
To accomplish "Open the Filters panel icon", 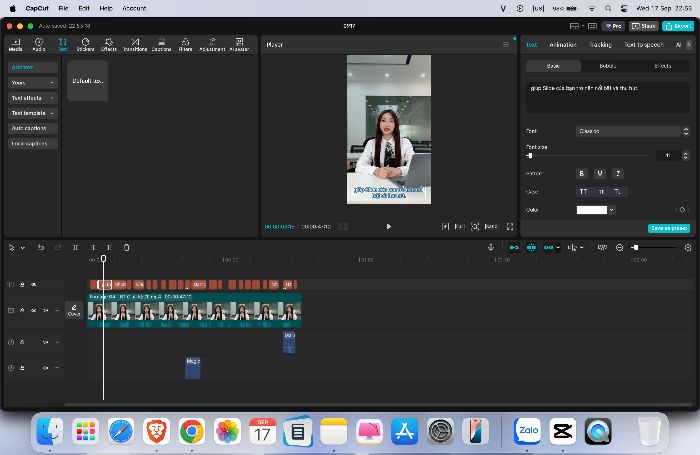I will tap(185, 44).
